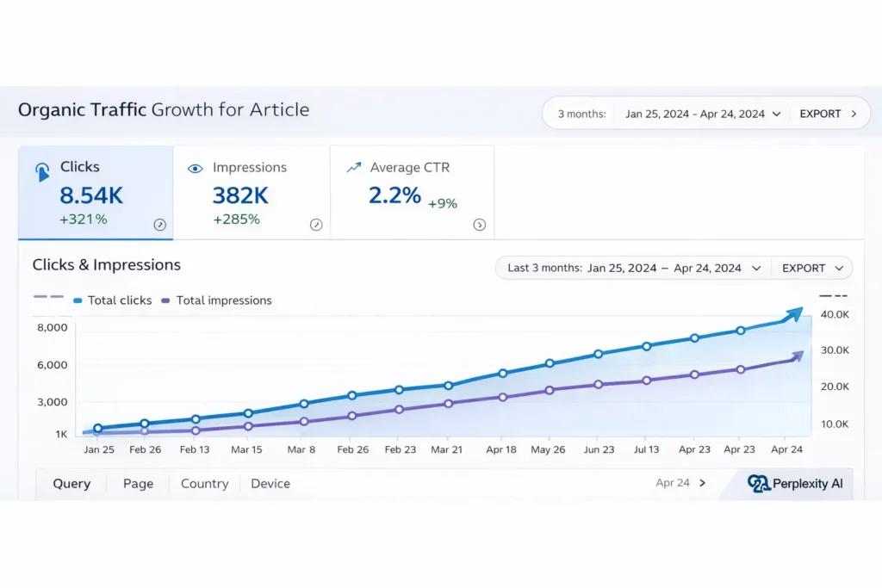Expand the top header date range dropdown

703,114
